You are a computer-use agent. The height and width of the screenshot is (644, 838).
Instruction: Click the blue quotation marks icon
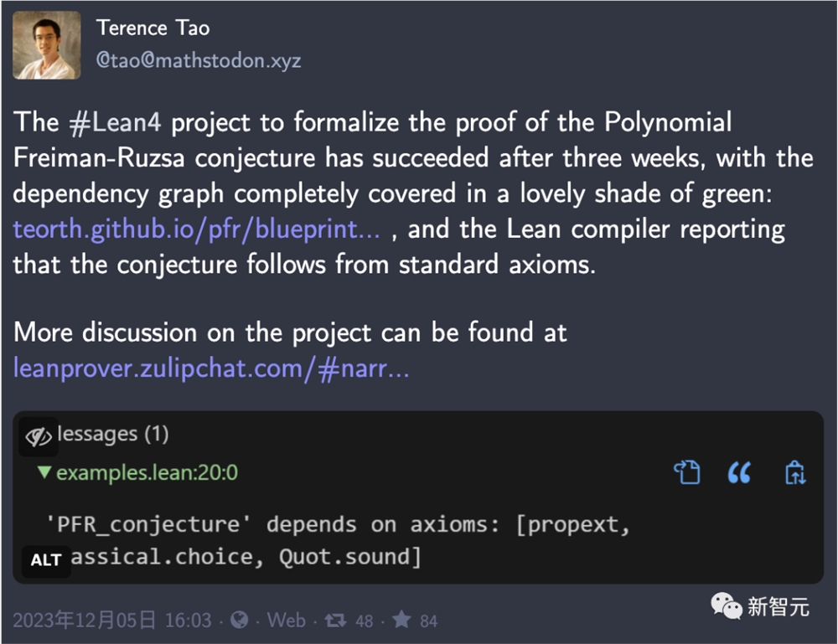coord(740,472)
